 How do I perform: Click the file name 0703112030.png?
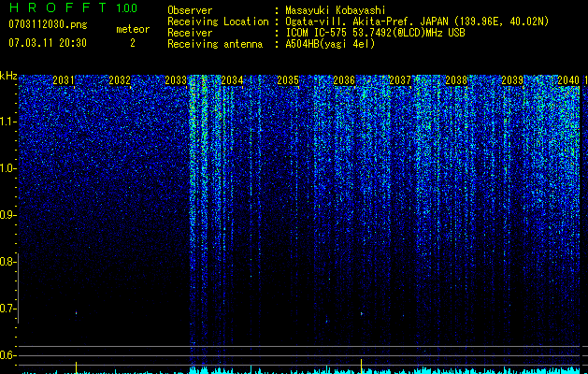tap(48, 24)
